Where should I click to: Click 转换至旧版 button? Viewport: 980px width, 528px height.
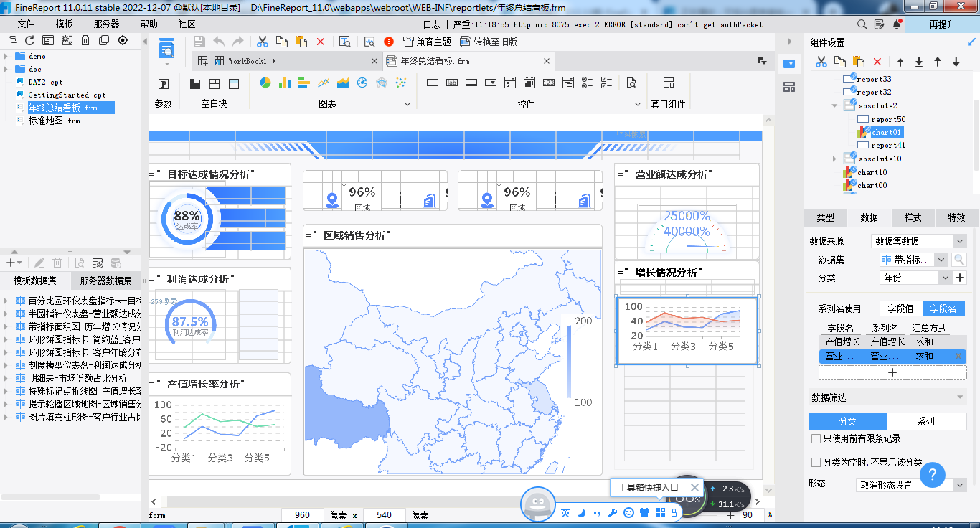(x=489, y=42)
